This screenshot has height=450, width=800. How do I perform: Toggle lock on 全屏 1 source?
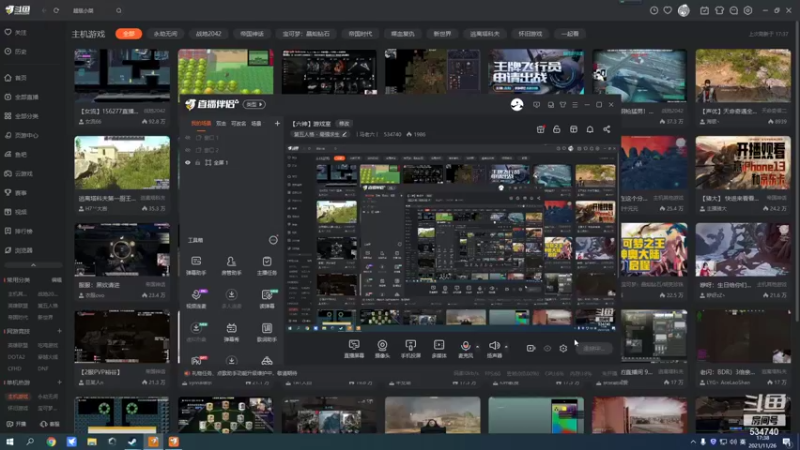coord(198,162)
